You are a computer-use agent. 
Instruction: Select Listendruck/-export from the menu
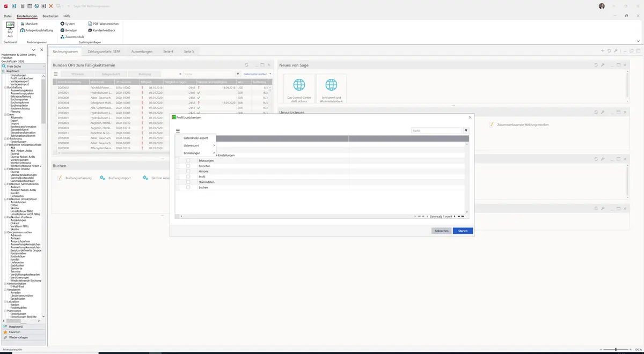tap(195, 138)
